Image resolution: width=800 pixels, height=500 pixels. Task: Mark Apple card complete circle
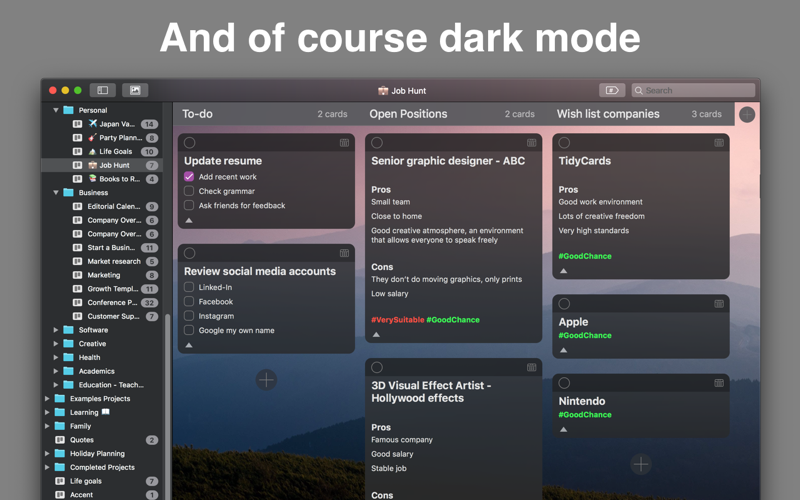564,304
